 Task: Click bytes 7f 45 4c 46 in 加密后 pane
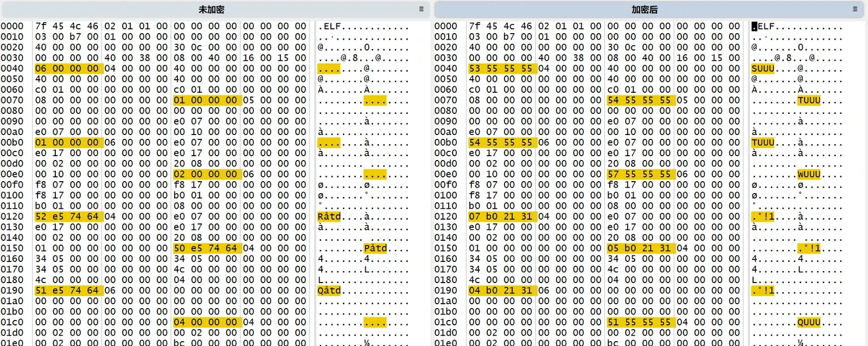click(501, 26)
